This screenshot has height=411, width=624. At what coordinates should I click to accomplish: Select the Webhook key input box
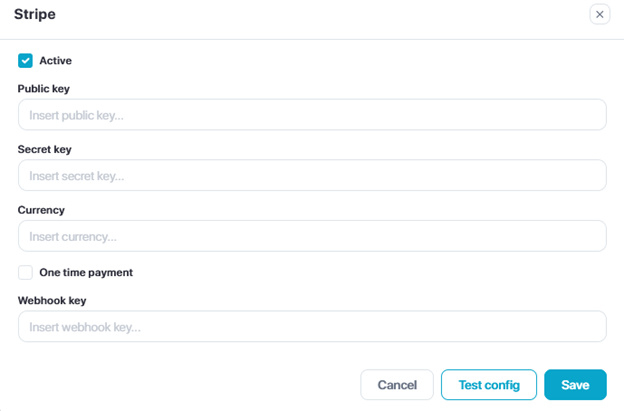tap(312, 326)
